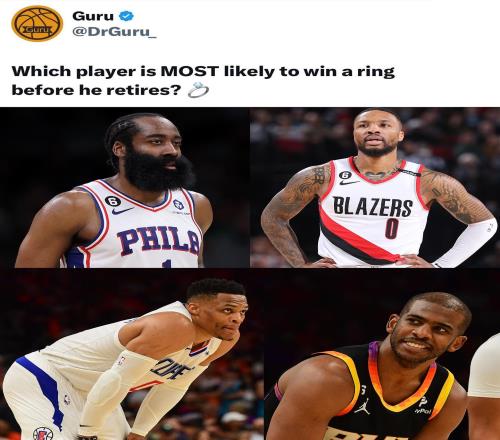This screenshot has height=440, width=500.
Task: Click the number 6 patch on the Blazers jersey
Action: [346, 175]
